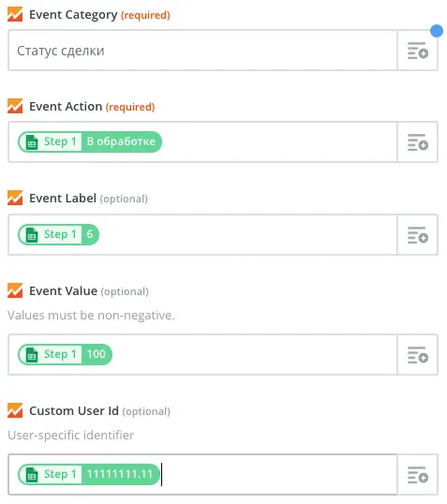Click empty area of Event Label field
Image resolution: width=447 pixels, height=504 pixels.
click(x=247, y=234)
